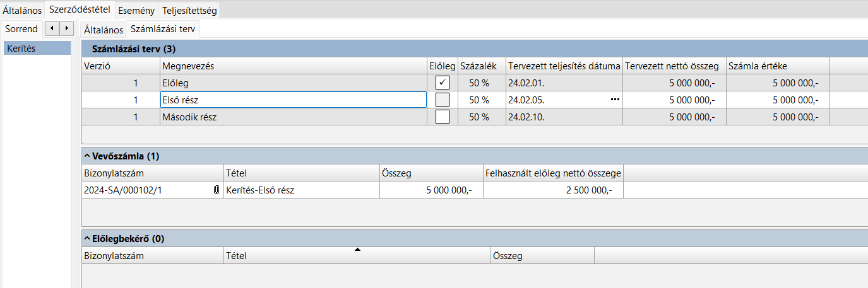
Task: Collapse the Vevőszámla (1) section
Action: coord(87,156)
